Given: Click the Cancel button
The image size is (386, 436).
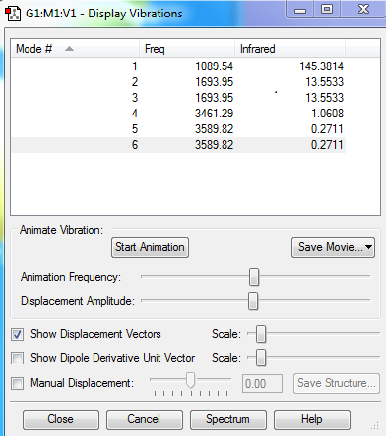Looking at the screenshot, I should pyautogui.click(x=144, y=419).
